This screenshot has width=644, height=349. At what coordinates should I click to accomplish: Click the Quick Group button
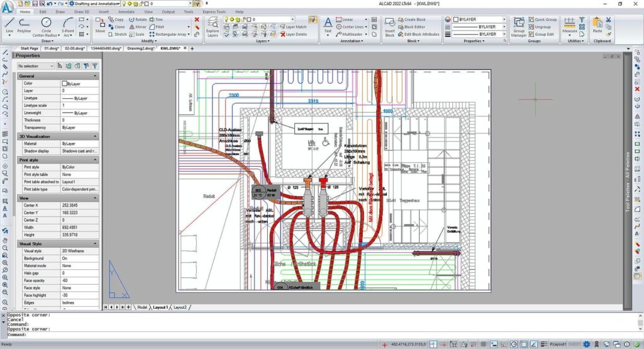point(543,19)
